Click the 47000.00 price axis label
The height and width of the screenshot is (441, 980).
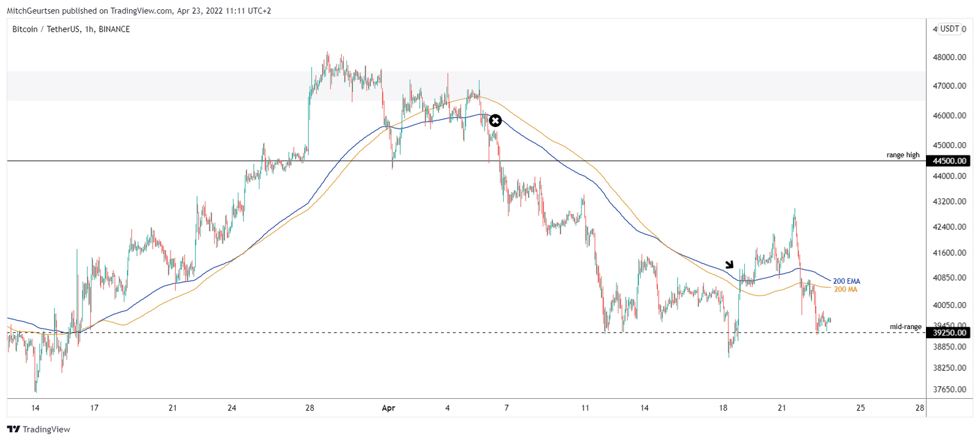tap(949, 86)
